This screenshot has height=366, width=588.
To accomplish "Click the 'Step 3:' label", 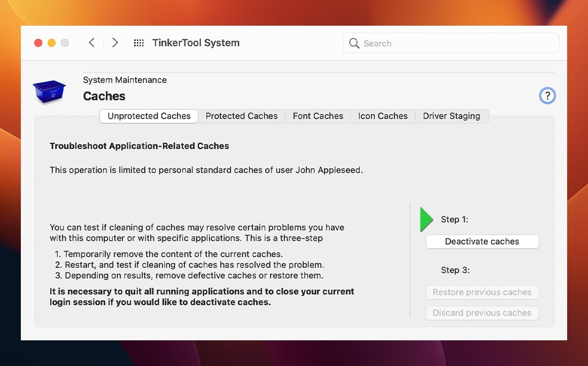I will (x=455, y=270).
